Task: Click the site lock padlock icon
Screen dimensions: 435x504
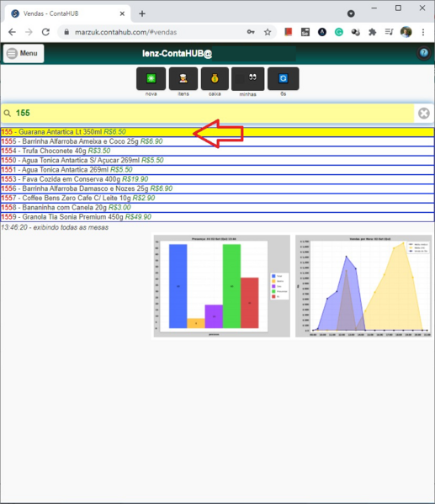Action: 66,32
